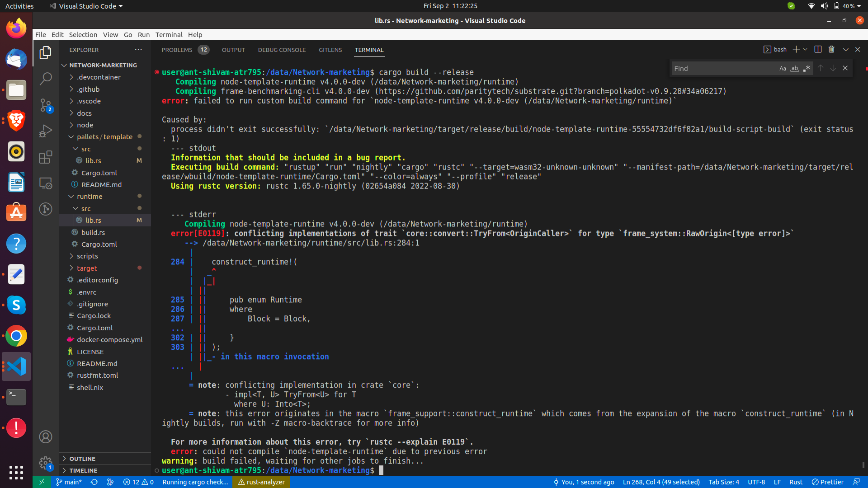Screen dimensions: 868x488
Task: Click the remote window indicator in status bar
Action: (42, 482)
